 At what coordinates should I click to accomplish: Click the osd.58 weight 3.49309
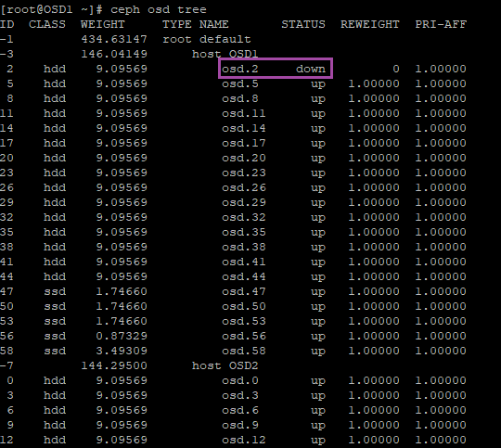click(x=122, y=351)
